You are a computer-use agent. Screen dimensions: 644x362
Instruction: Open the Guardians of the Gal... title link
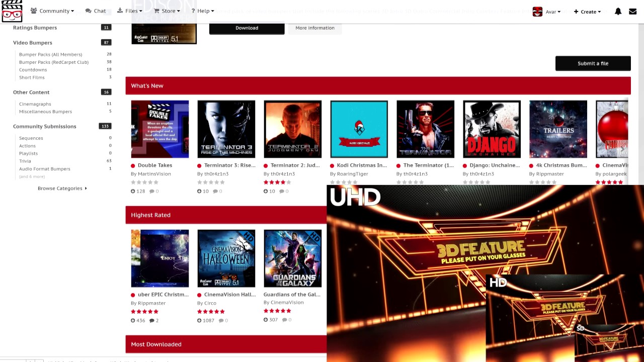[x=292, y=295]
